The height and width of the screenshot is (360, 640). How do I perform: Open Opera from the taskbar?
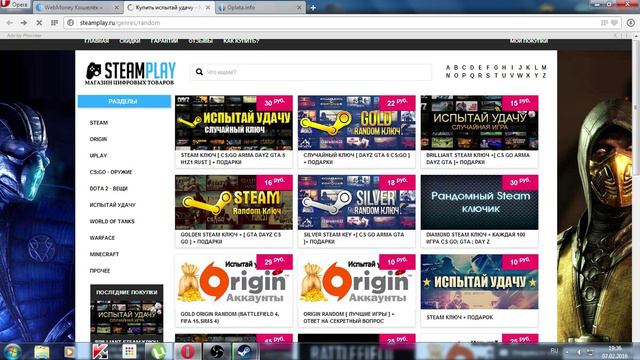click(188, 351)
